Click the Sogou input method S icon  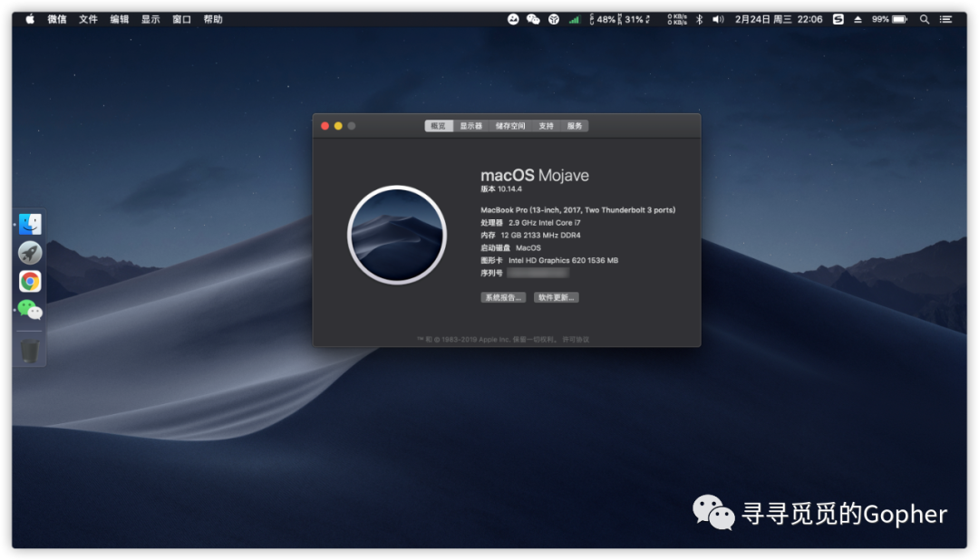(x=838, y=19)
